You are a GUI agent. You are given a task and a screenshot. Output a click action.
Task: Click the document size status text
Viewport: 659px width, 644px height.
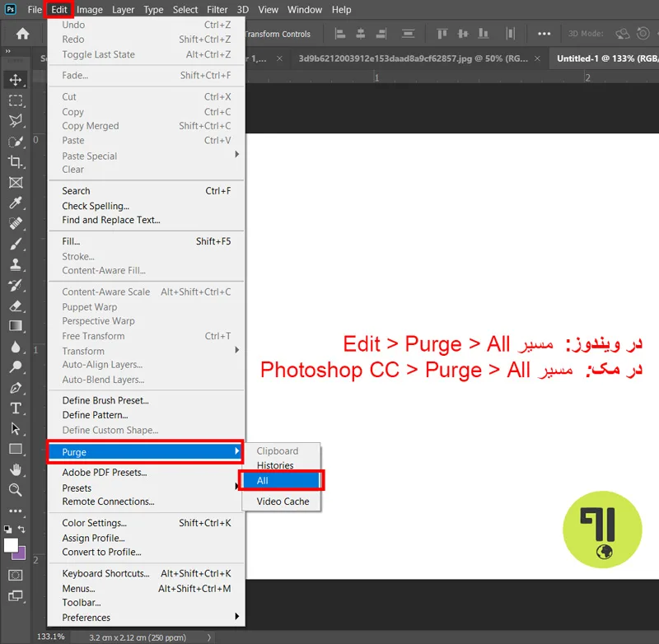[x=138, y=637]
